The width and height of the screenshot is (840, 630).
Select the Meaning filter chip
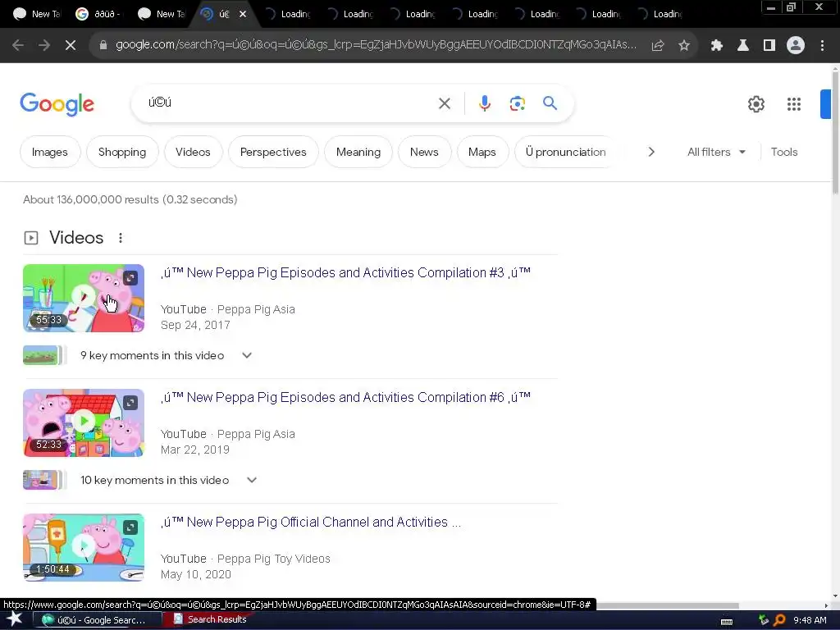tap(358, 152)
